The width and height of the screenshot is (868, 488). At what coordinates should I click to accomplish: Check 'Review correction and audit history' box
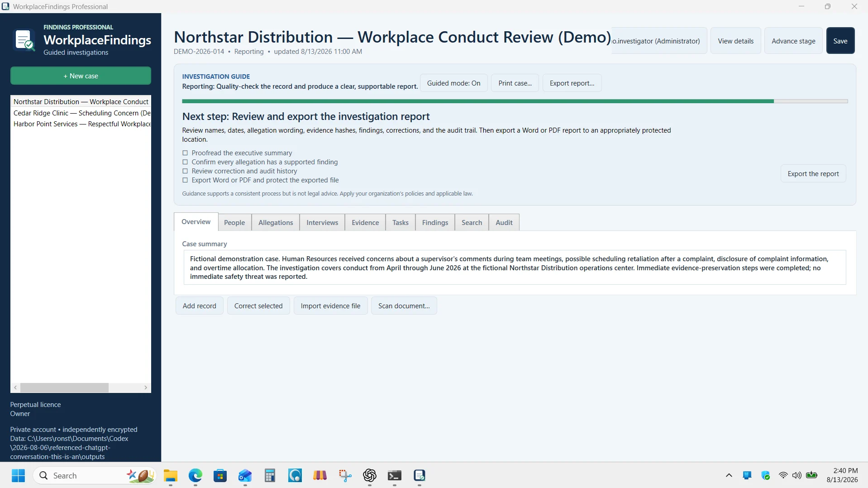tap(185, 171)
